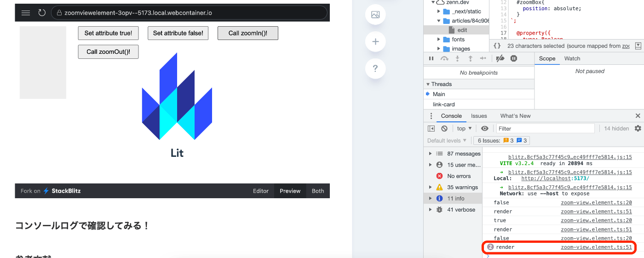Switch to the What's New tab
The height and width of the screenshot is (258, 644).
click(515, 116)
